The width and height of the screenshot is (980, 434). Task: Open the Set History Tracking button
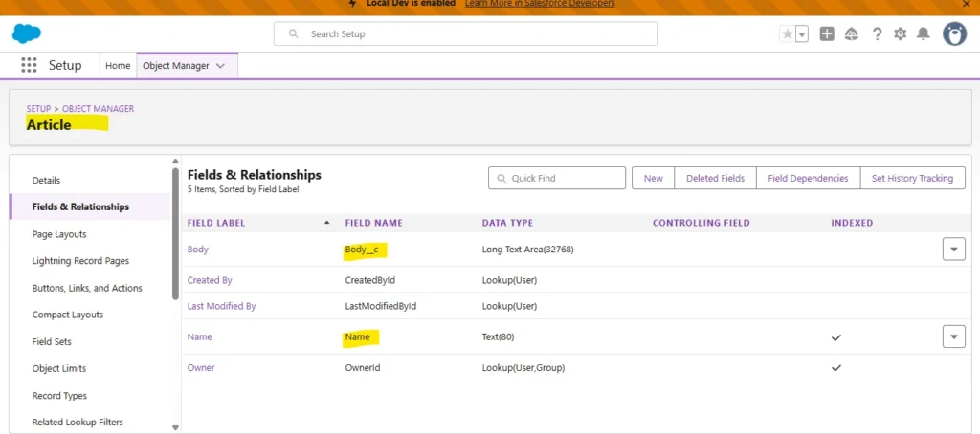pyautogui.click(x=912, y=178)
